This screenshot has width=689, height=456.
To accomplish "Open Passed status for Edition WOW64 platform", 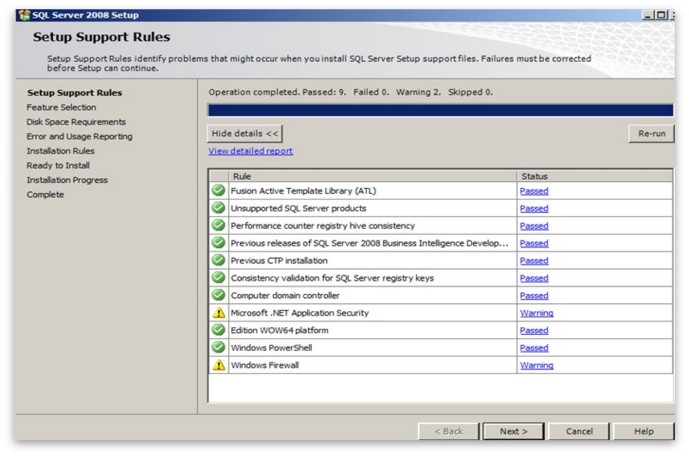I will click(534, 330).
